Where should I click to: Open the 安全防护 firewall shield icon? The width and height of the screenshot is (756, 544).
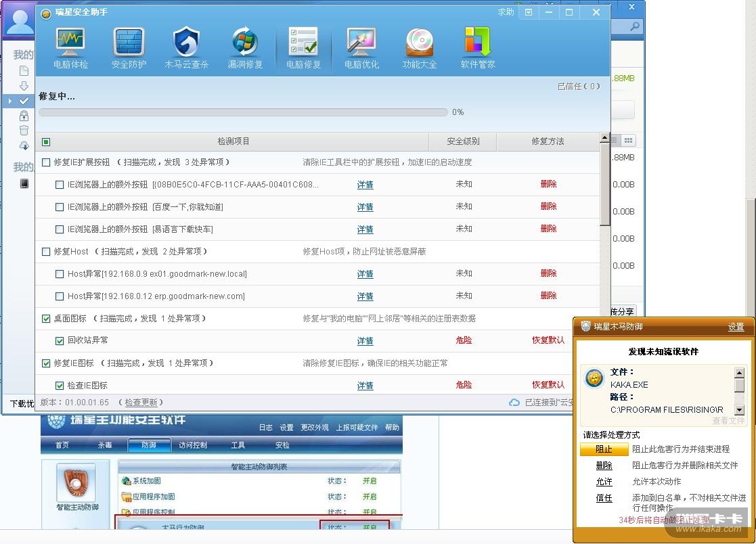(129, 48)
